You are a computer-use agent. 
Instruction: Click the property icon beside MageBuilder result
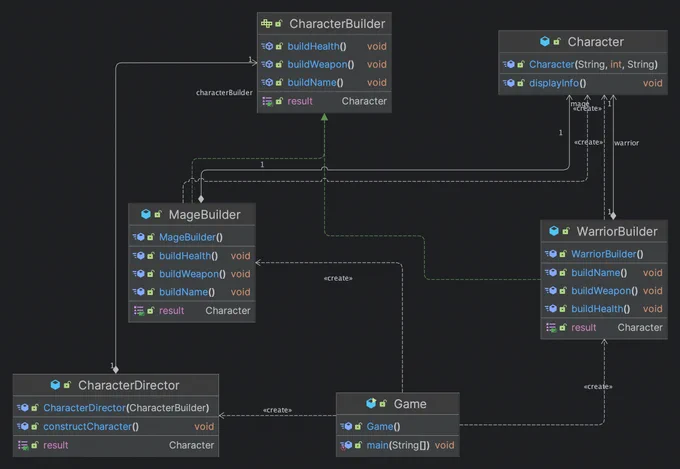click(139, 311)
